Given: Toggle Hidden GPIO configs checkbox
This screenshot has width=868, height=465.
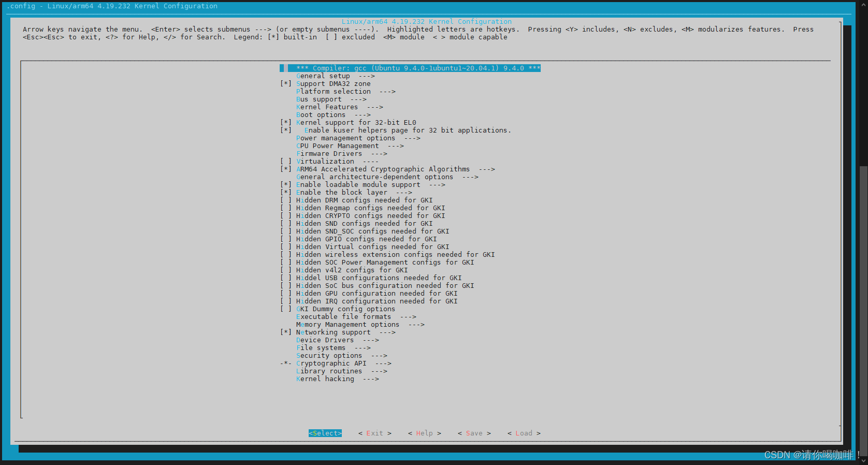Looking at the screenshot, I should click(286, 239).
